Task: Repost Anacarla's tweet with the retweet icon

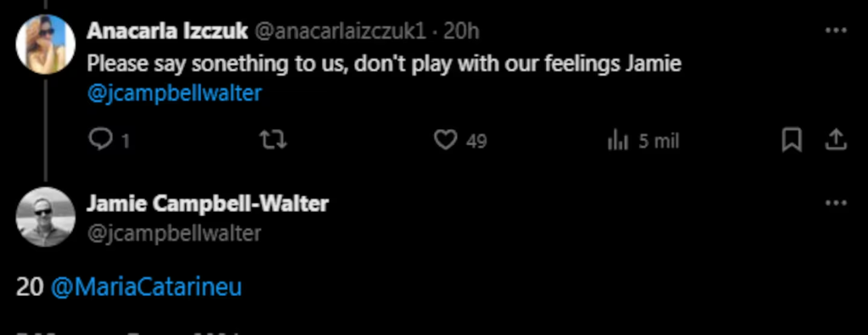Action: click(274, 140)
